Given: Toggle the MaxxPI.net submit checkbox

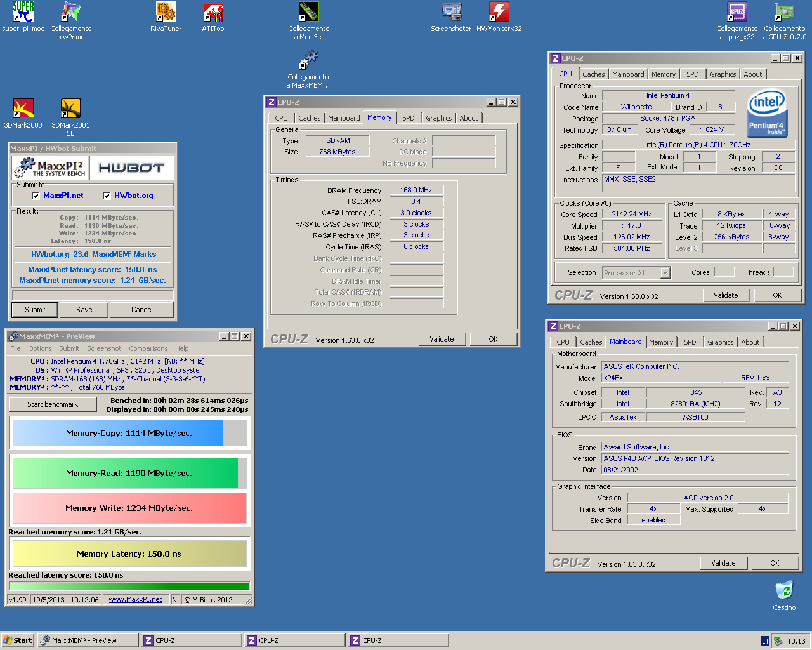Looking at the screenshot, I should pyautogui.click(x=36, y=196).
